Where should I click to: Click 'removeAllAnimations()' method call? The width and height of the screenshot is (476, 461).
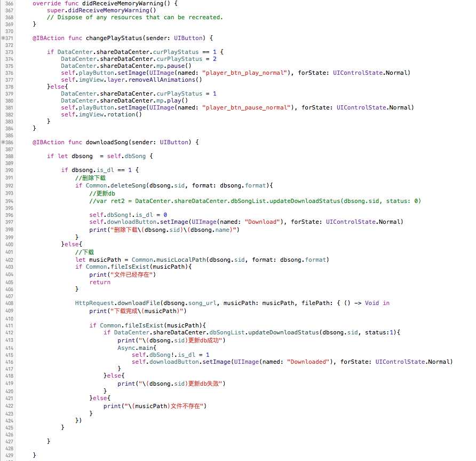[x=165, y=80]
